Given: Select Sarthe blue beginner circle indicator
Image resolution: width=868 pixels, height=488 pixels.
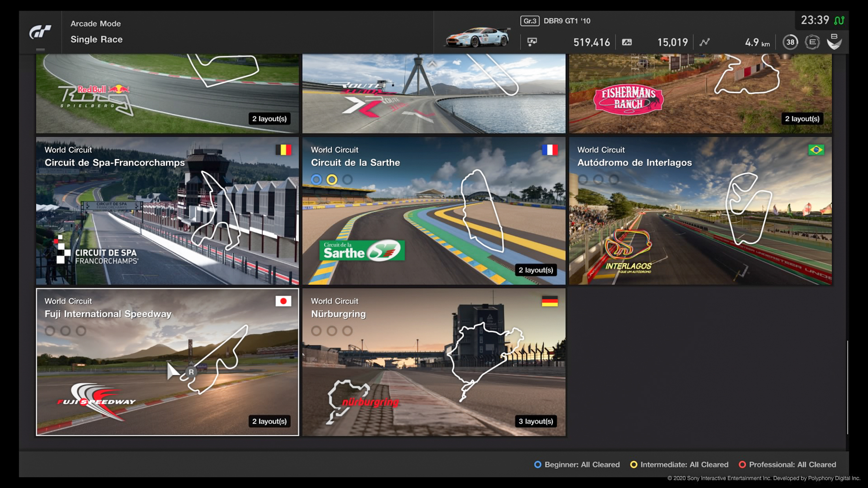Looking at the screenshot, I should pyautogui.click(x=316, y=180).
